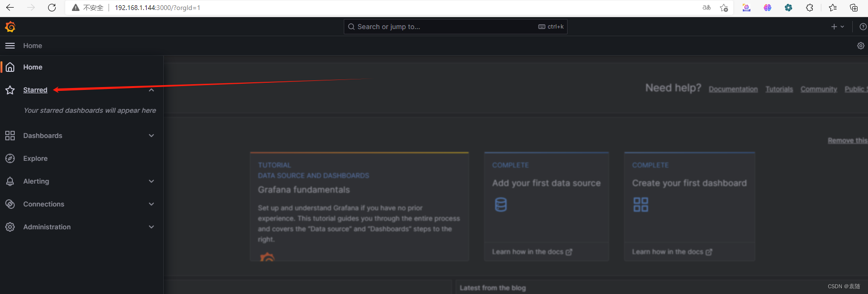
Task: Click the Grafana logo icon
Action: [x=10, y=27]
